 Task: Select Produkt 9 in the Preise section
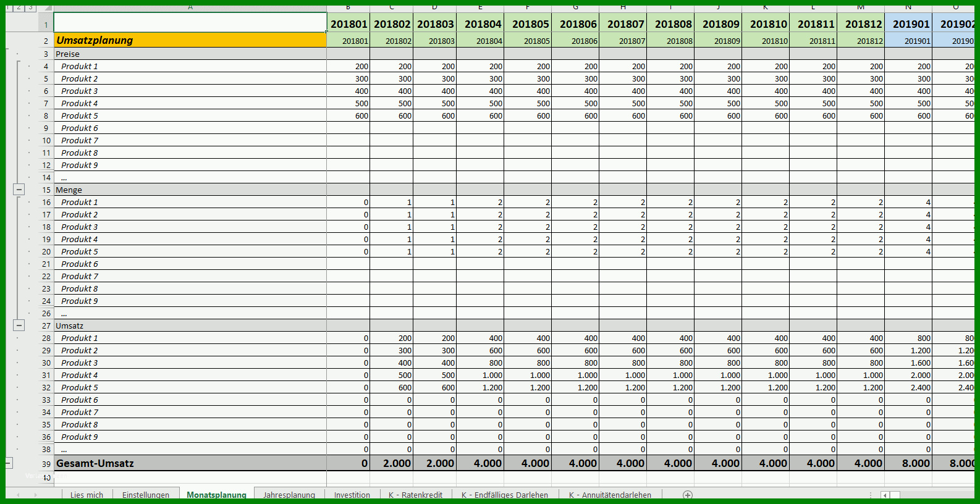[x=190, y=165]
